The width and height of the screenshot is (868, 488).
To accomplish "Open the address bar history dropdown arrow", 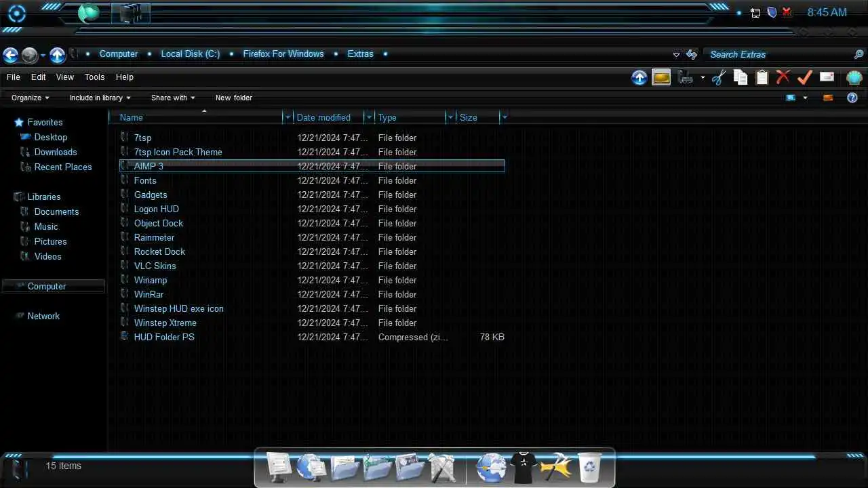I will click(x=676, y=55).
